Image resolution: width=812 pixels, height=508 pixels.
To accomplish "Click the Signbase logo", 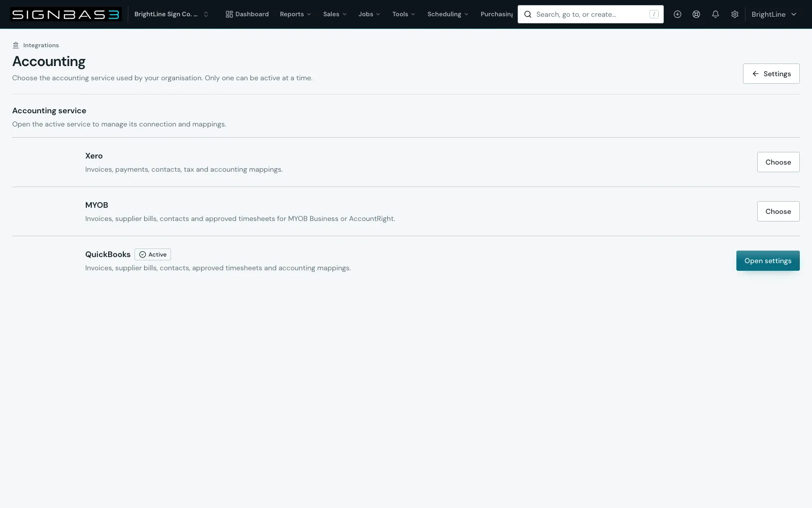I will coord(66,14).
